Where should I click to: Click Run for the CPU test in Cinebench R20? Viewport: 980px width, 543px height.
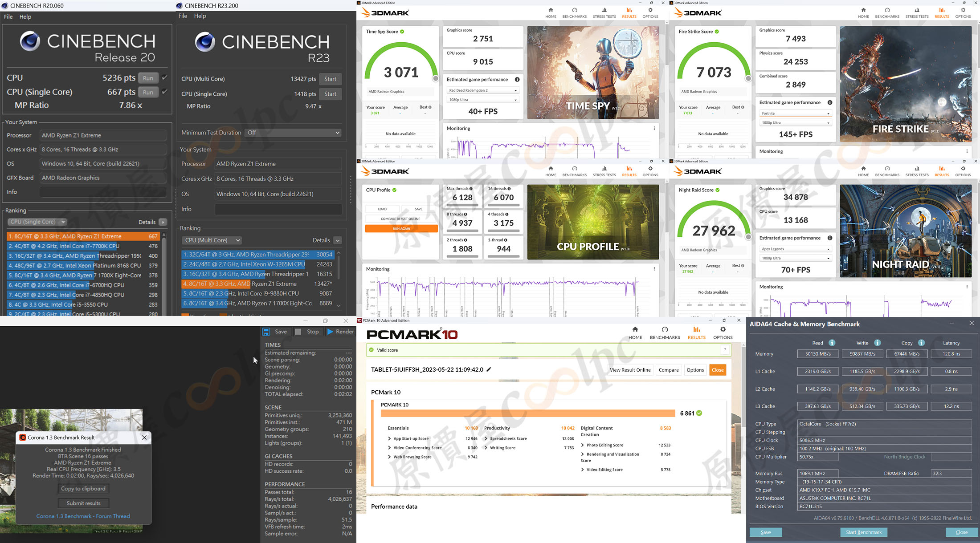148,78
